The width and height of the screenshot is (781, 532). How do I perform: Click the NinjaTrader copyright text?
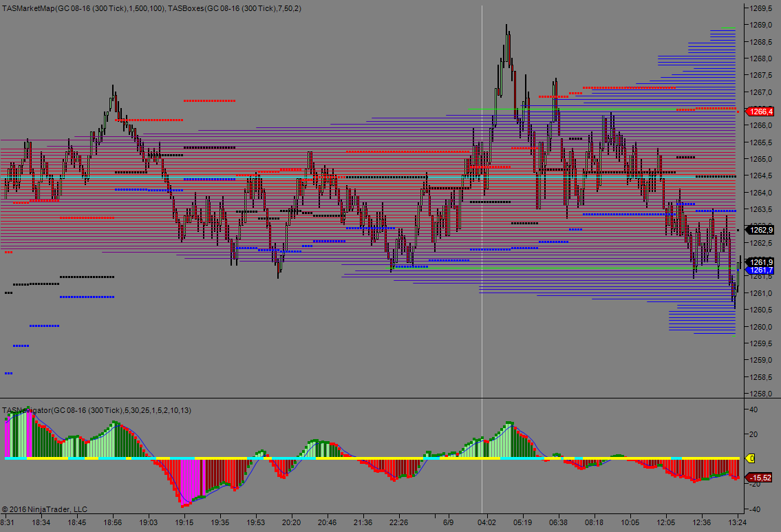tap(45, 509)
